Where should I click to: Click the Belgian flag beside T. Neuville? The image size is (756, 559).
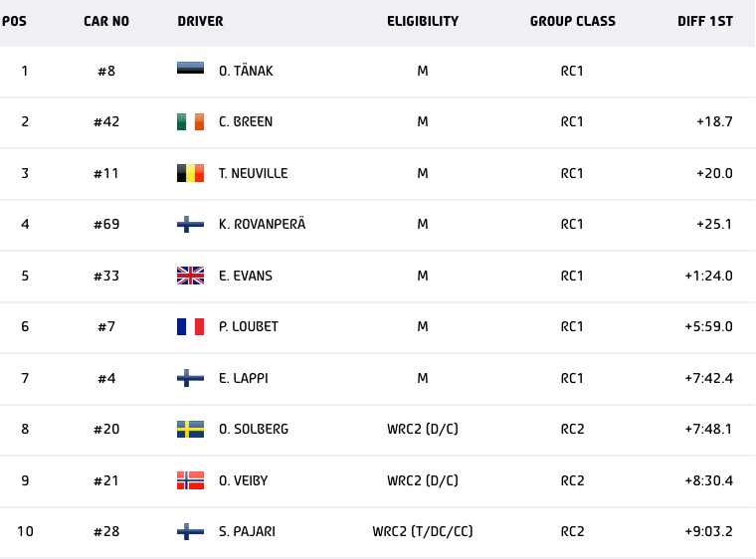point(190,173)
